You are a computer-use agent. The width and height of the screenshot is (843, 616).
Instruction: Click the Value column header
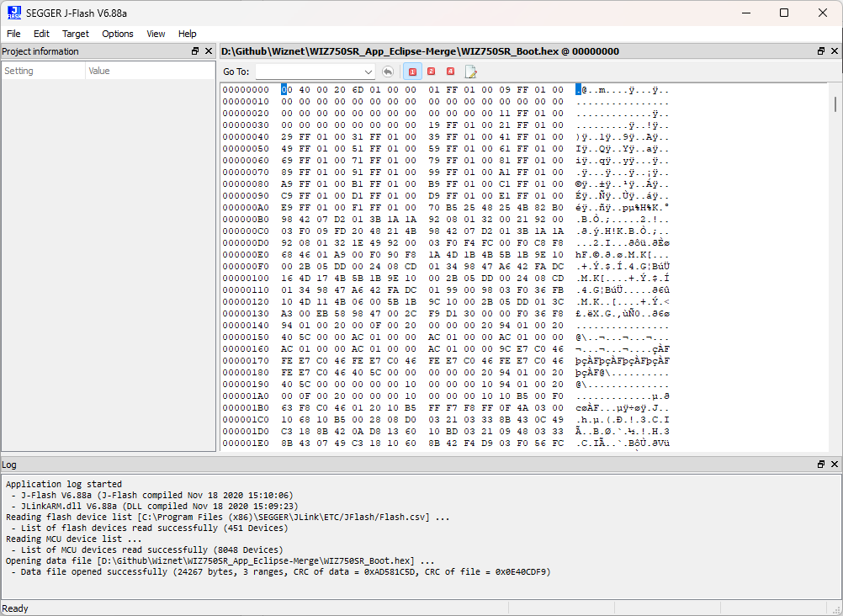click(x=150, y=71)
